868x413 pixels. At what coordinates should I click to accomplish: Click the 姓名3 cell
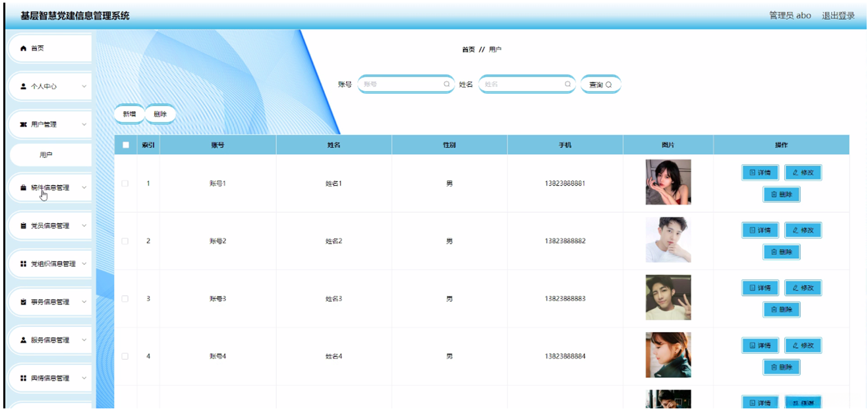[333, 299]
